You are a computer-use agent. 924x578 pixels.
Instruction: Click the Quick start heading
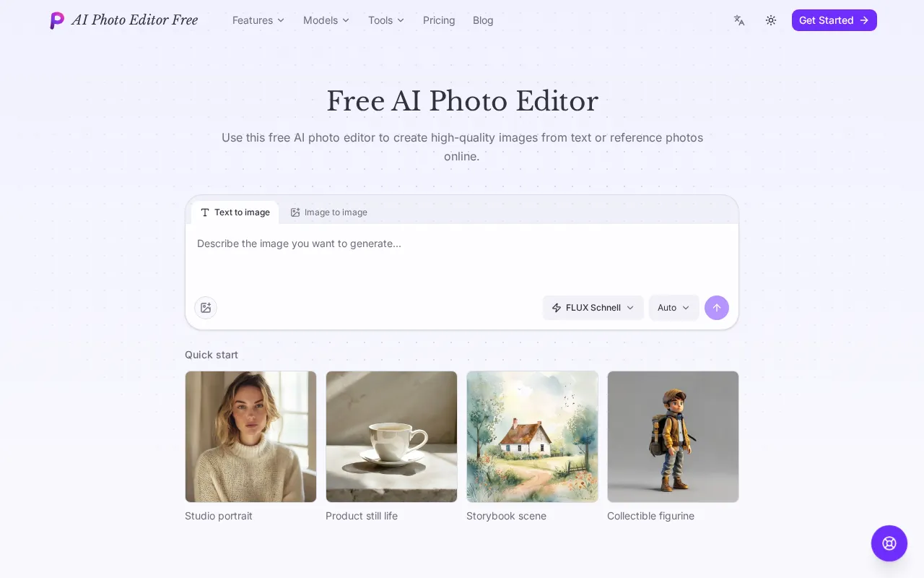click(212, 355)
